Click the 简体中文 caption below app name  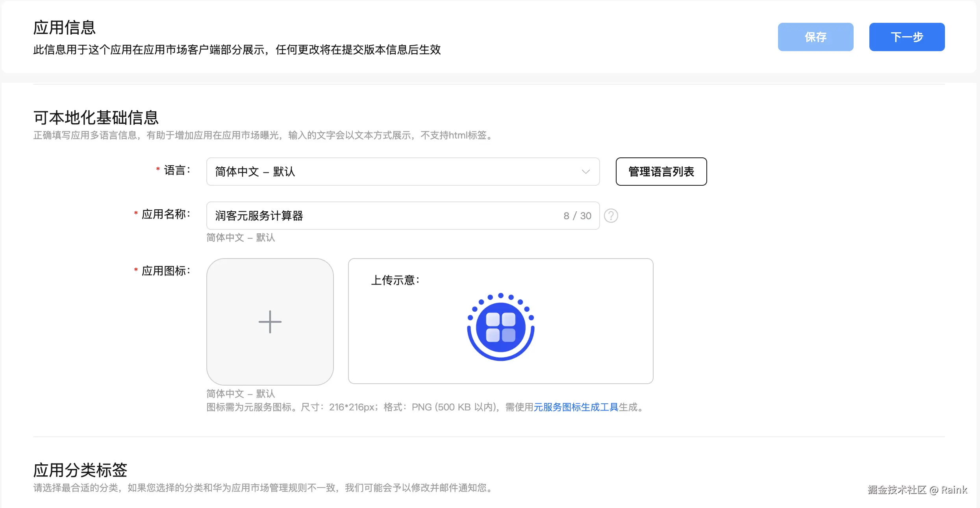[241, 238]
